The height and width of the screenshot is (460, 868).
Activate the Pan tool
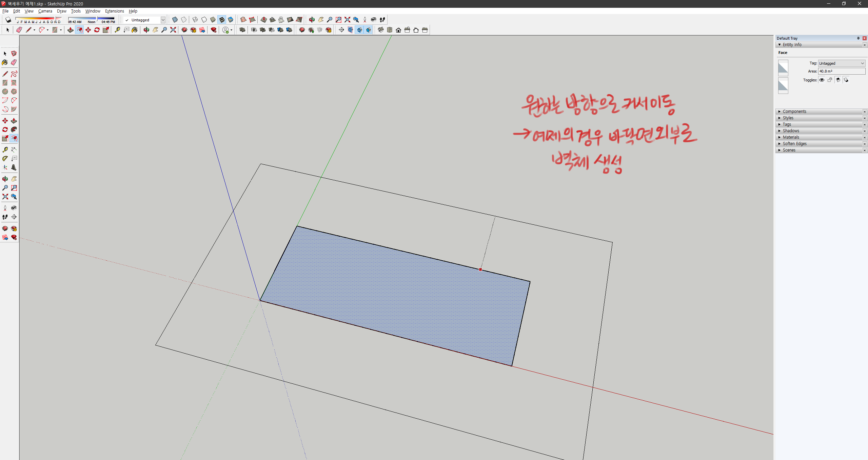[14, 179]
